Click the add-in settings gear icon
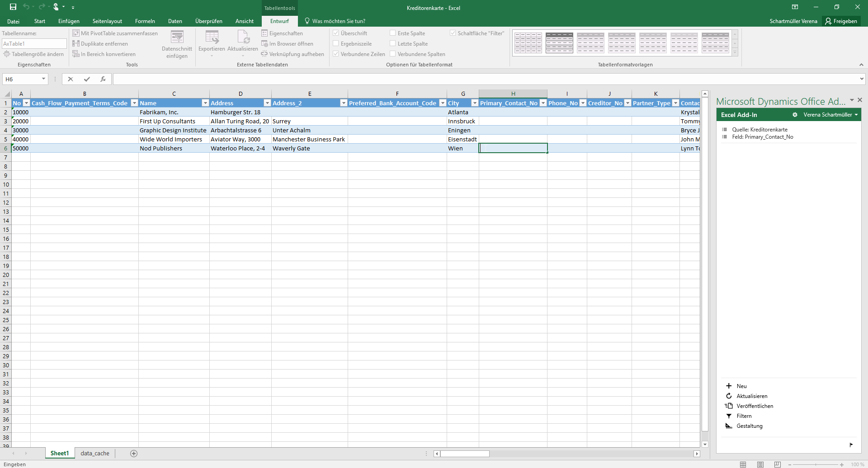Screen dimensions: 868x468 click(795, 115)
